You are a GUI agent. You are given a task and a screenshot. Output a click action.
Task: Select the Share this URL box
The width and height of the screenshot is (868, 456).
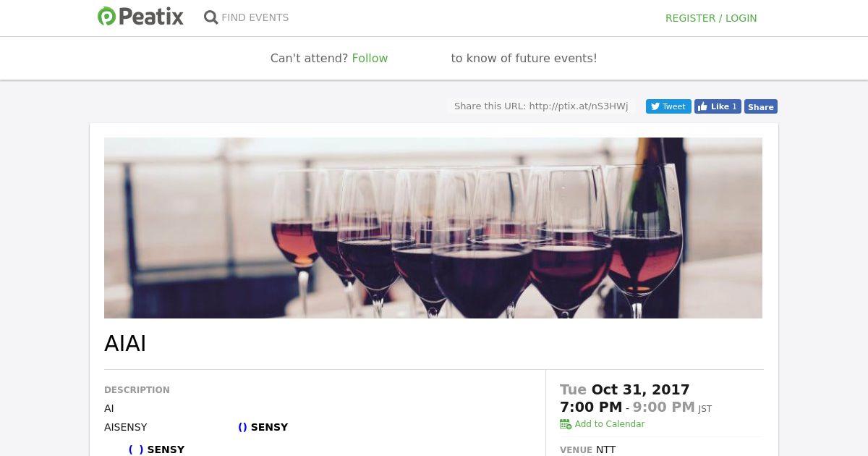(540, 106)
